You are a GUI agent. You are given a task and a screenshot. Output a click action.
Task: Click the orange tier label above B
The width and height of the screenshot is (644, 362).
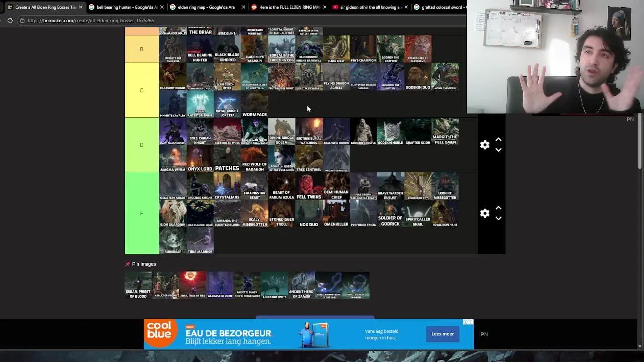141,32
